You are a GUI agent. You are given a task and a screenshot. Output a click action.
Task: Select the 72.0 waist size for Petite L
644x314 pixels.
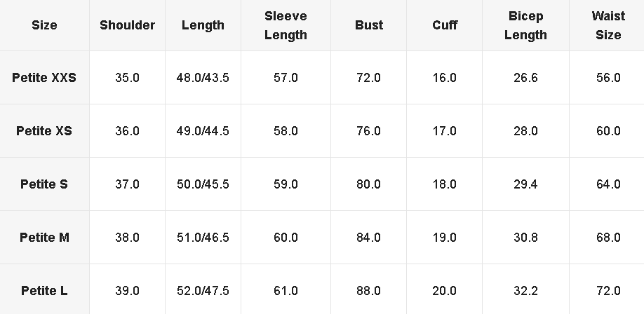tap(608, 291)
